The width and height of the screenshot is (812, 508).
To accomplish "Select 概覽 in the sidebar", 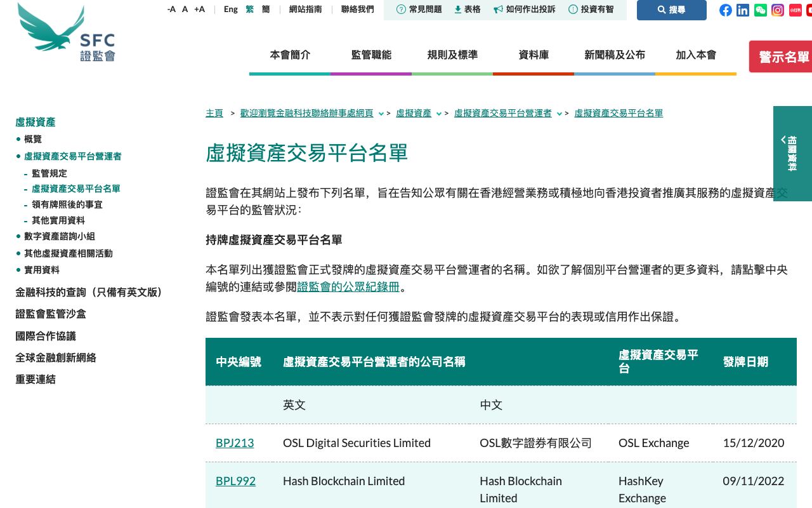I will tap(33, 139).
